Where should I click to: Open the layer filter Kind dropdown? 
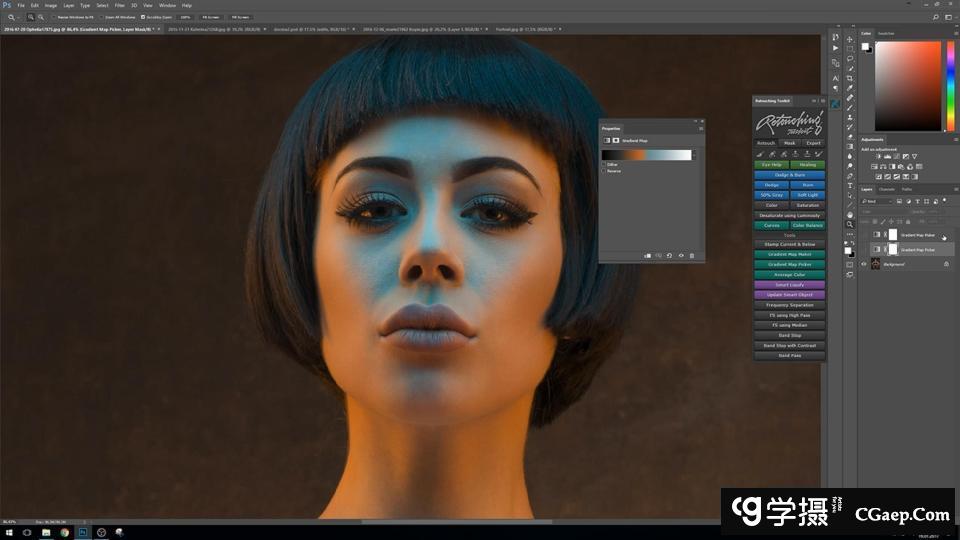click(x=880, y=201)
